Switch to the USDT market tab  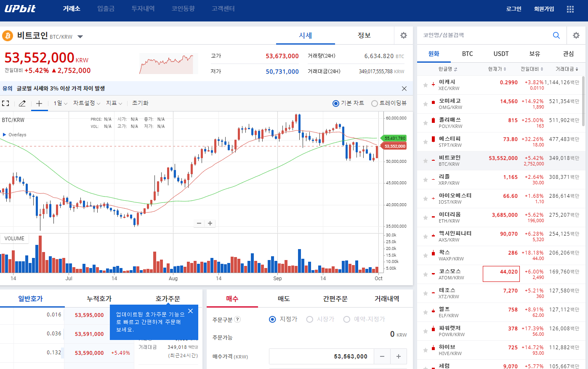(x=501, y=54)
